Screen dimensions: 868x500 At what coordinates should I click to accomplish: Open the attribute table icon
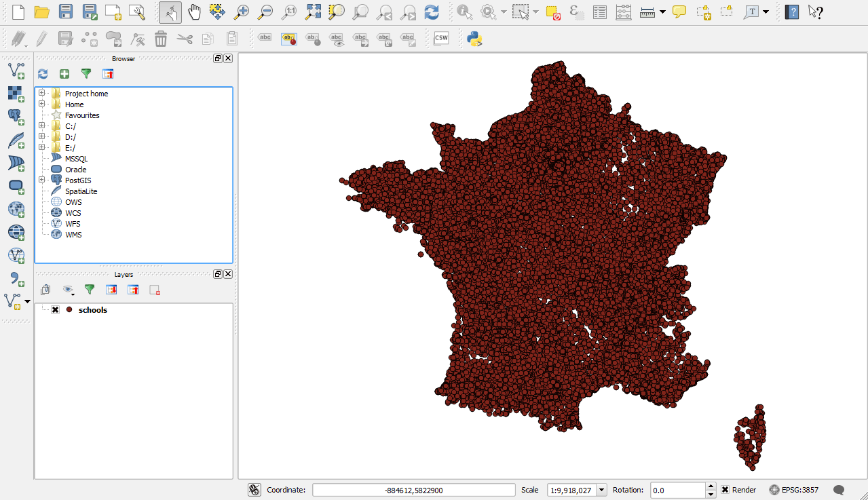tap(600, 12)
